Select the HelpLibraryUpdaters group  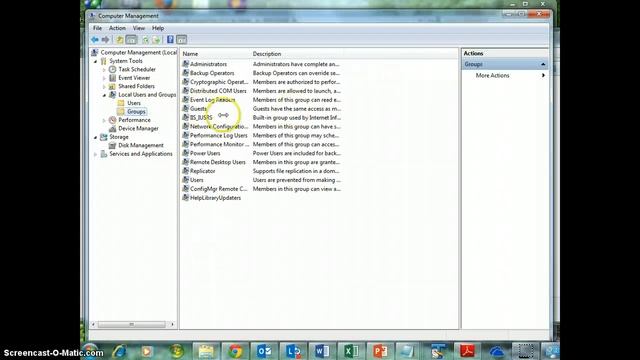coord(215,198)
